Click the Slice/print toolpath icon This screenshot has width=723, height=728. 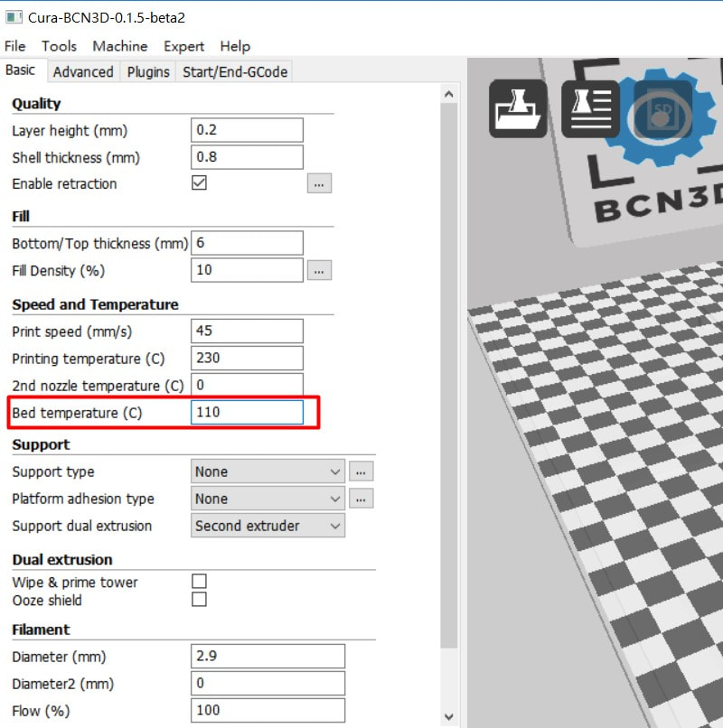point(590,108)
